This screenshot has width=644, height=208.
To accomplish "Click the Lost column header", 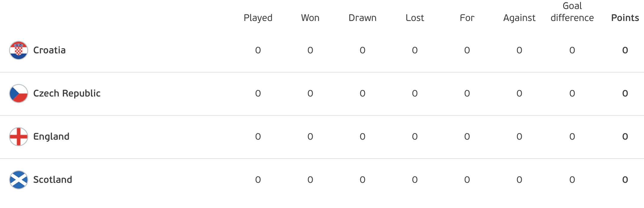I will [x=415, y=18].
